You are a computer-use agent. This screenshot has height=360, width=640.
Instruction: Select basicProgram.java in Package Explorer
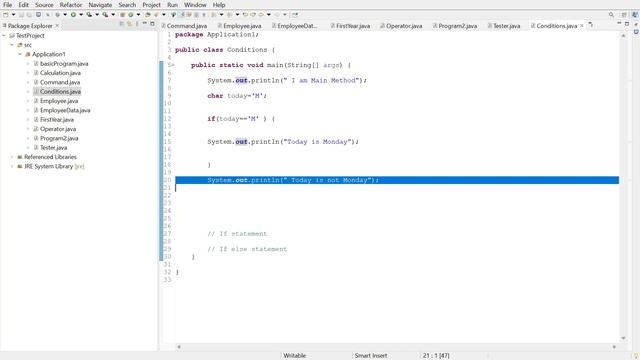click(64, 64)
